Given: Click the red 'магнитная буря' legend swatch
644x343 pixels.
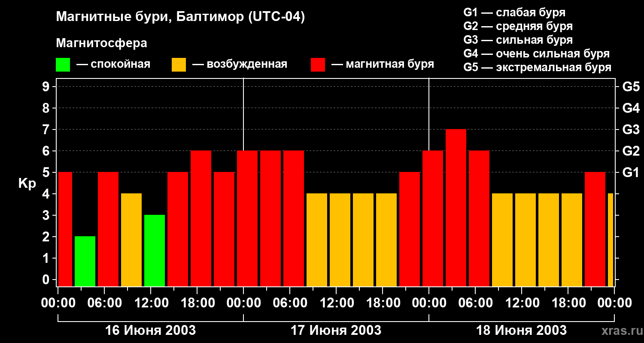Looking at the screenshot, I should [x=318, y=65].
